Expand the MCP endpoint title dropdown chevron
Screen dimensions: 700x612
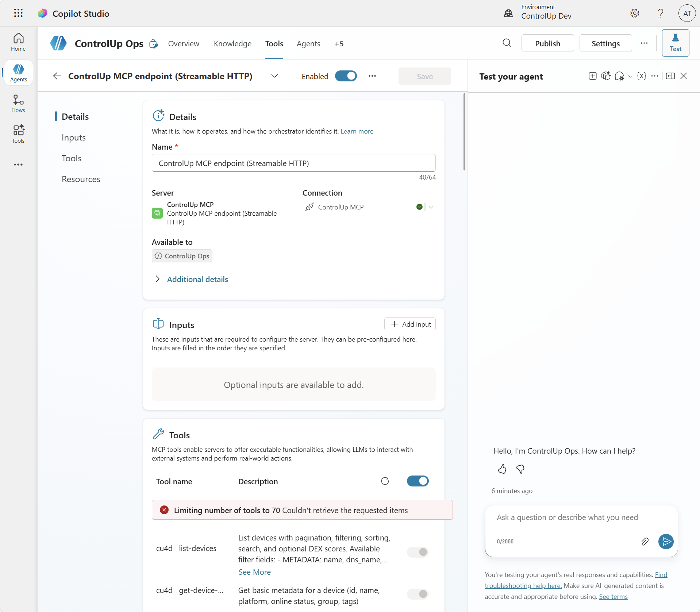[x=275, y=76]
